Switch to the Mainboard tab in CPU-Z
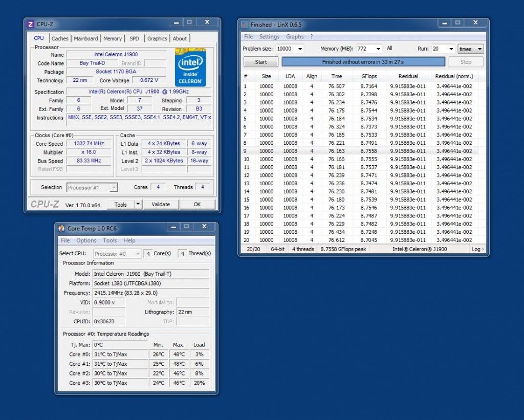The image size is (524, 420). [x=86, y=38]
